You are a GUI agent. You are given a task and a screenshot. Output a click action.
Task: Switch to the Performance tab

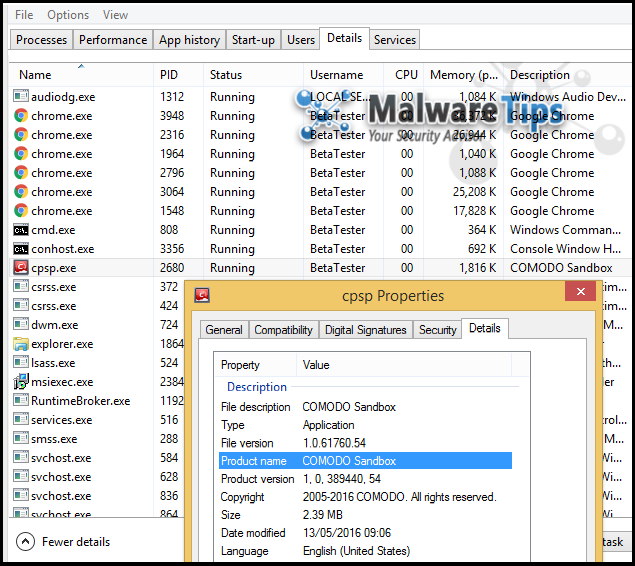113,40
